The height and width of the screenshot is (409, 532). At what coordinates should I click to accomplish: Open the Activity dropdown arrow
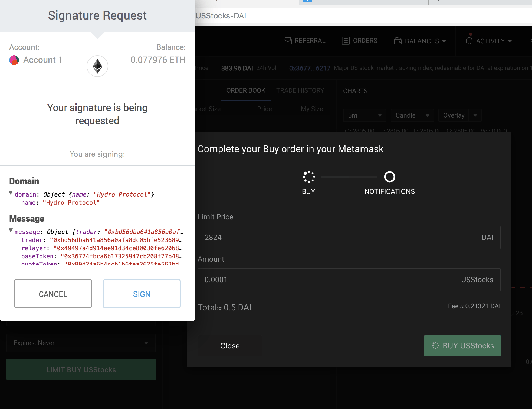(x=510, y=41)
